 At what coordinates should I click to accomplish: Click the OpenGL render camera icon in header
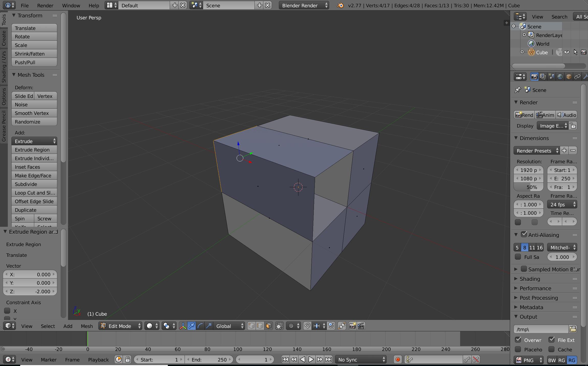click(x=352, y=326)
